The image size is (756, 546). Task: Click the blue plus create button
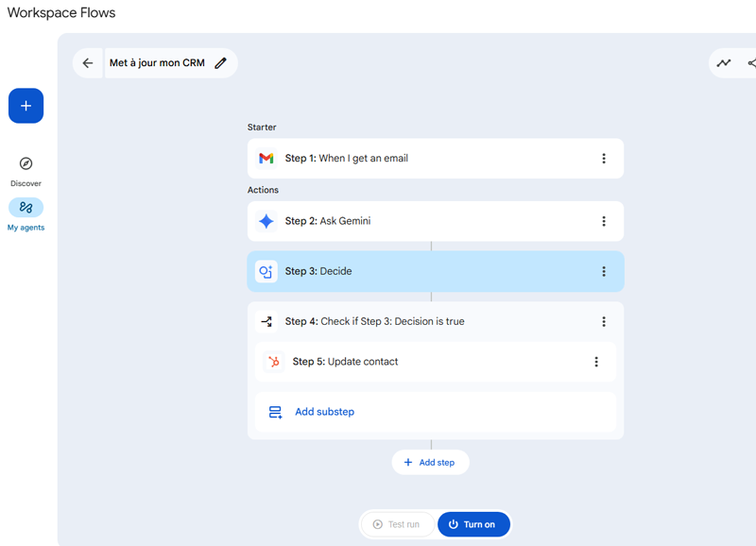(x=26, y=106)
